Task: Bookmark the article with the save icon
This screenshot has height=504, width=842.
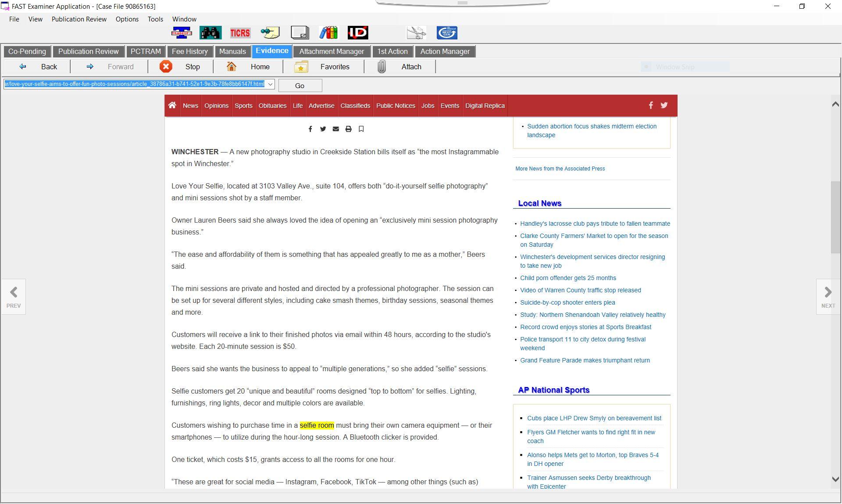Action: [x=361, y=129]
